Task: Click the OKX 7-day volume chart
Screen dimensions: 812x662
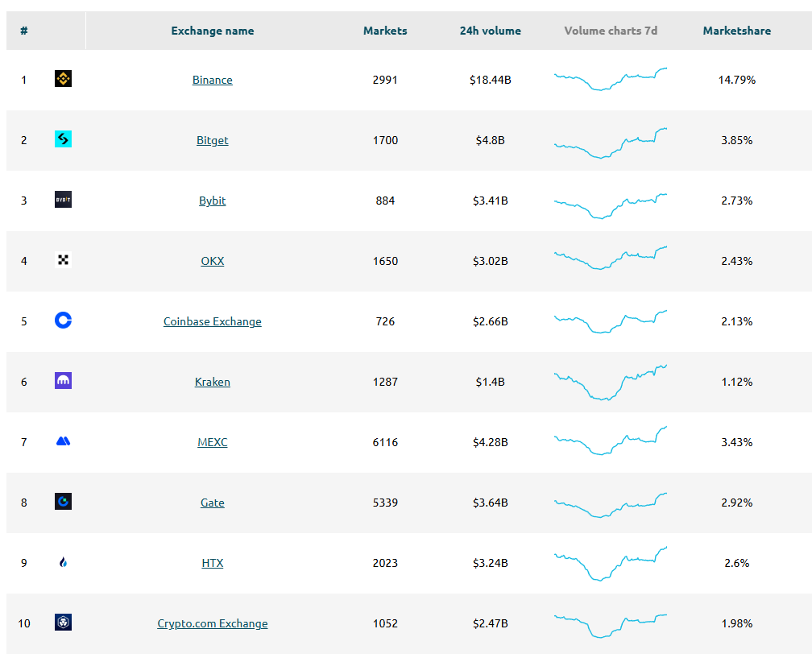Action: [x=610, y=260]
